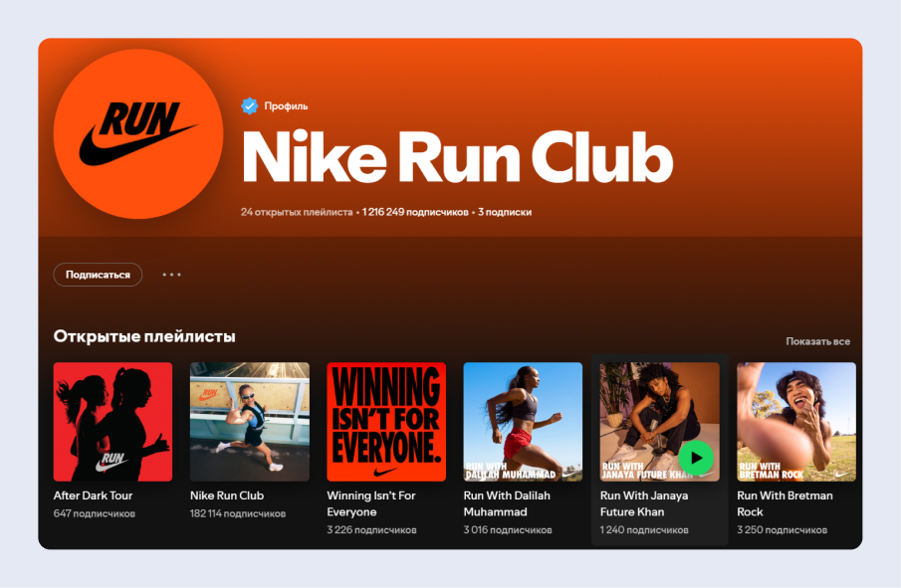Open Run With Dalilah Muhammad cover

pyautogui.click(x=523, y=422)
